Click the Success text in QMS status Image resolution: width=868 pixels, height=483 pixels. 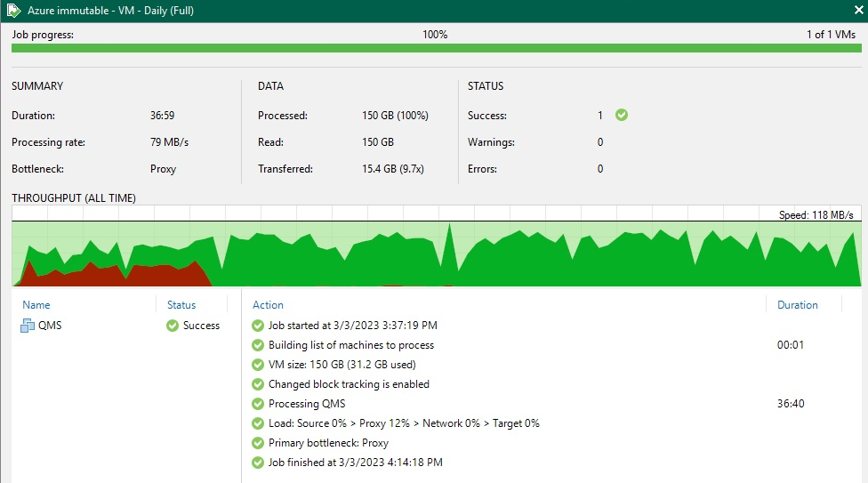(202, 326)
